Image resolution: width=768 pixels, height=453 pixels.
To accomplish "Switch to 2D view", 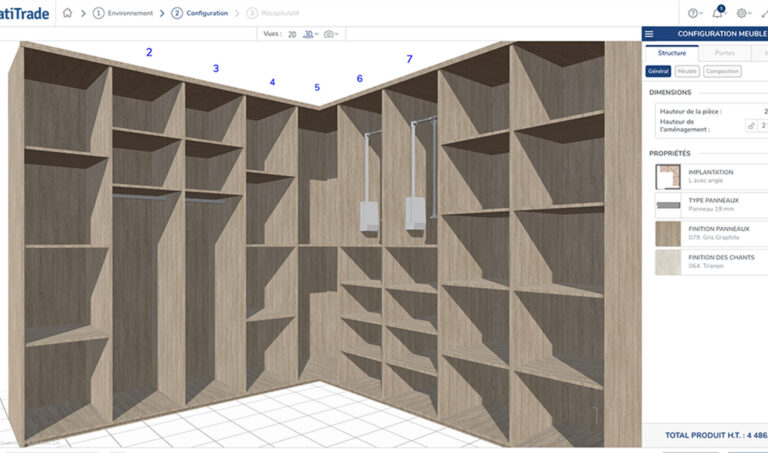I will pyautogui.click(x=292, y=34).
